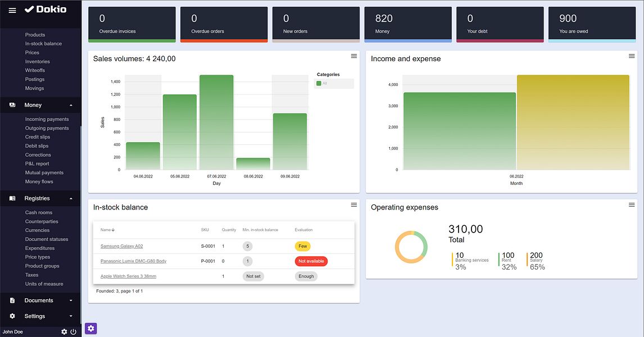This screenshot has width=644, height=337.
Task: Sort the table by the Name column header
Action: pos(107,230)
